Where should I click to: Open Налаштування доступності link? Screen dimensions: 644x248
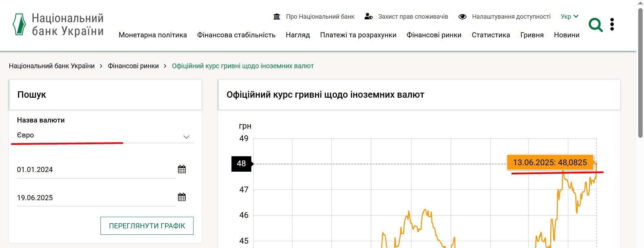click(511, 17)
